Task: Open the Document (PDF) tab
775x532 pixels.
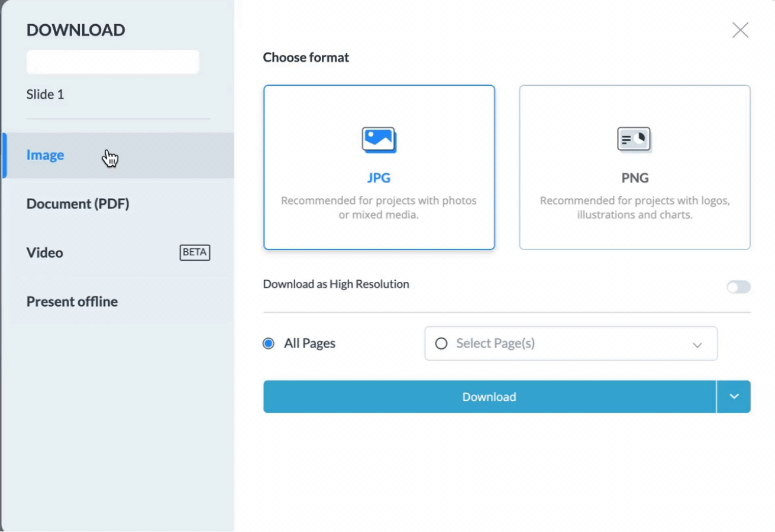Action: 77,204
